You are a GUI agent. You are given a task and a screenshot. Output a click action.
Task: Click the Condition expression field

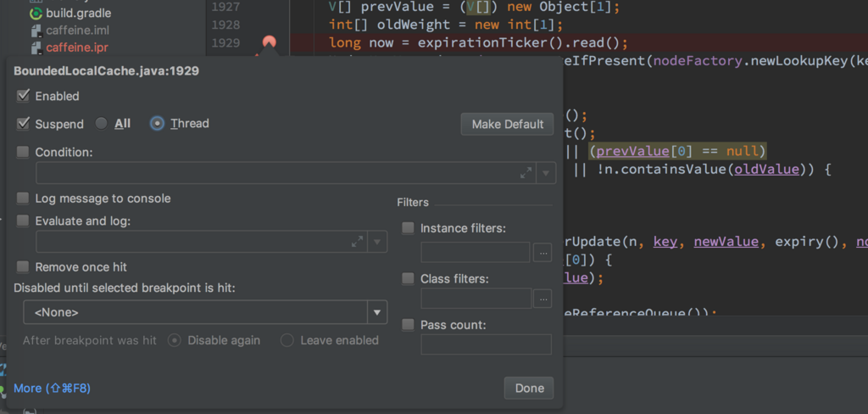(x=286, y=173)
